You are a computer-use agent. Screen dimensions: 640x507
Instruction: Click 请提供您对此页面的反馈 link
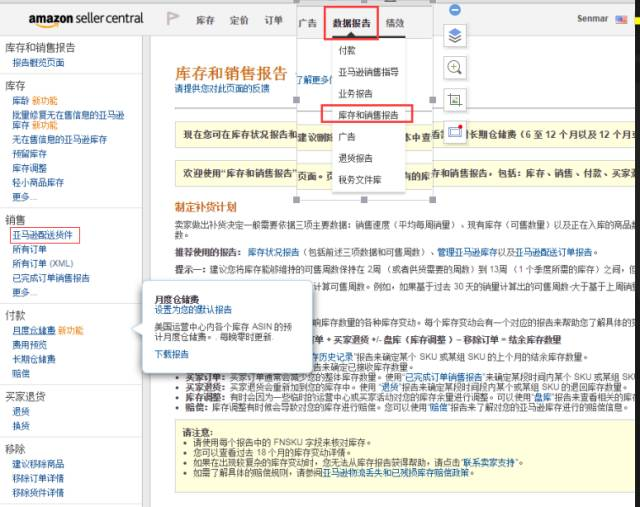(222, 89)
